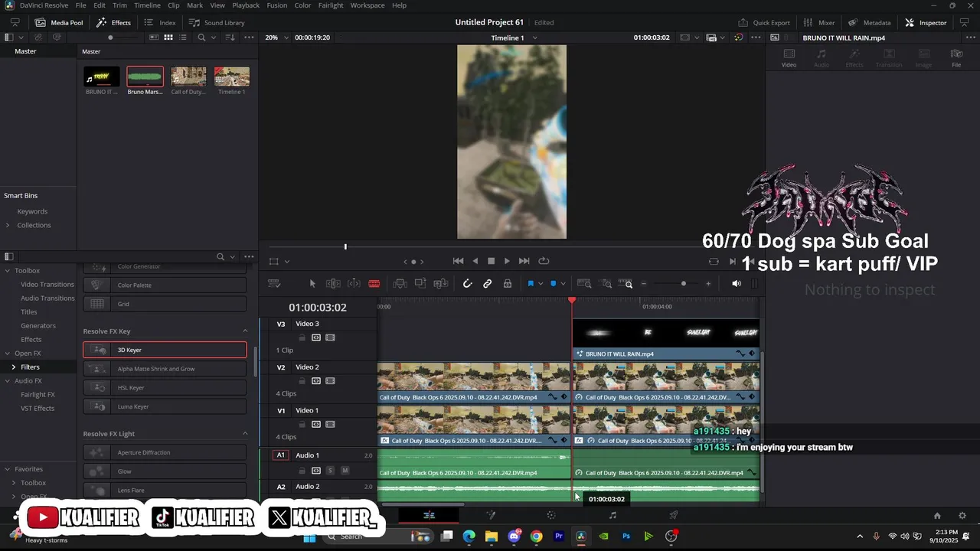Expand the Filters tree item
Screen dimensions: 980x551
pos(13,367)
